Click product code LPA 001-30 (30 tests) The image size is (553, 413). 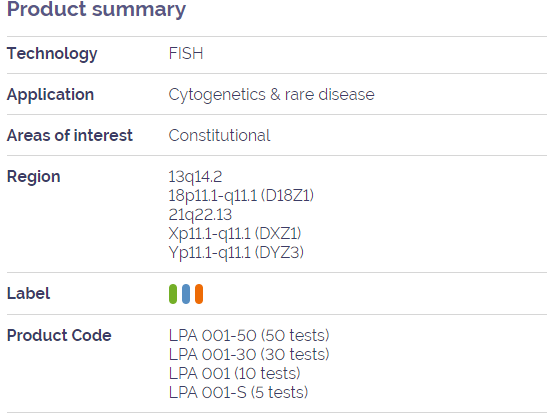[x=249, y=354]
